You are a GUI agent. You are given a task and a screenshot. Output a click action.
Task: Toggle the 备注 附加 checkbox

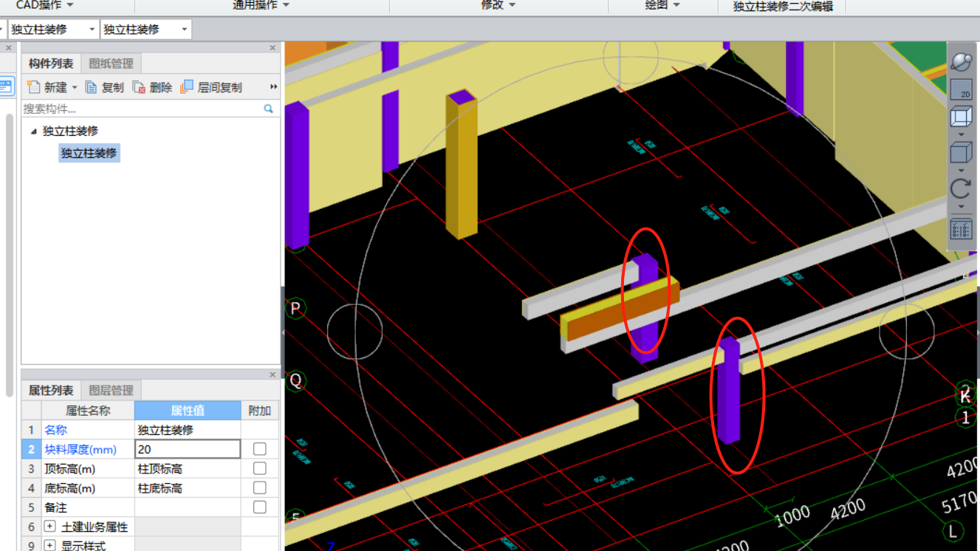(x=259, y=507)
